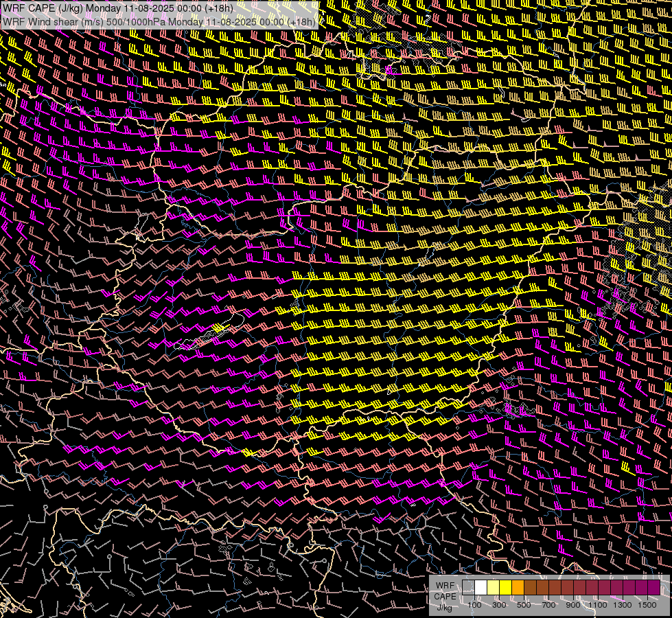Screen dimensions: 672x618
Task: Click the legend value 900
Action: (573, 605)
